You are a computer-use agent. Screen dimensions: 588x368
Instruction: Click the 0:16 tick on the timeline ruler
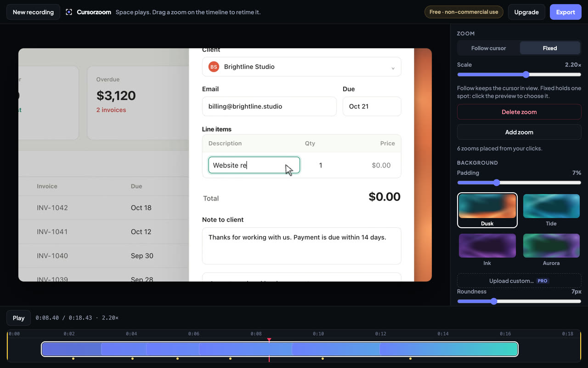(x=505, y=333)
